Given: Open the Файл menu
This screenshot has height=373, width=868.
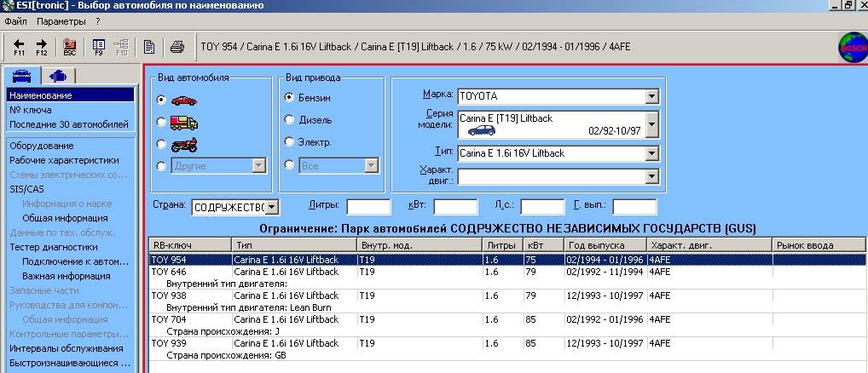Looking at the screenshot, I should pos(15,20).
